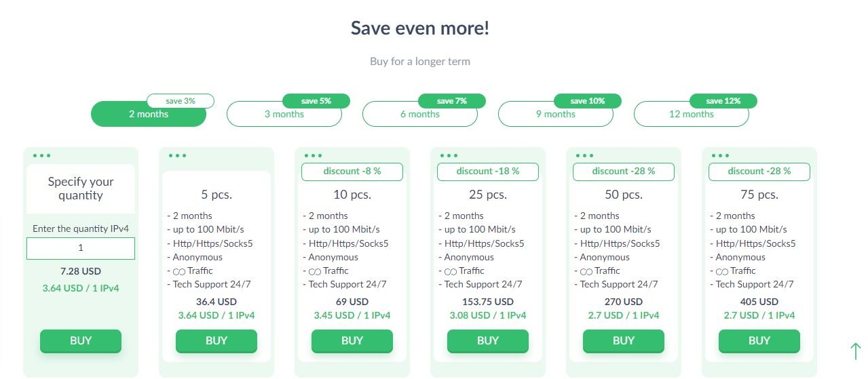Click the three dots on 5 pcs. card
The image size is (868, 379).
pos(177,155)
